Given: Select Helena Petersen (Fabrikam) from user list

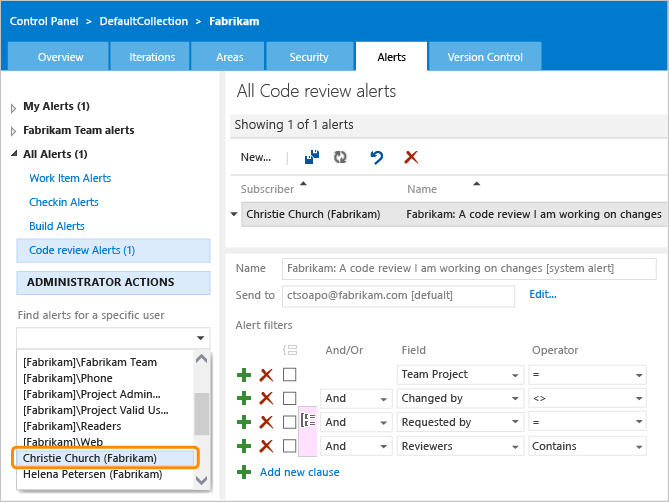Looking at the screenshot, I should point(92,474).
